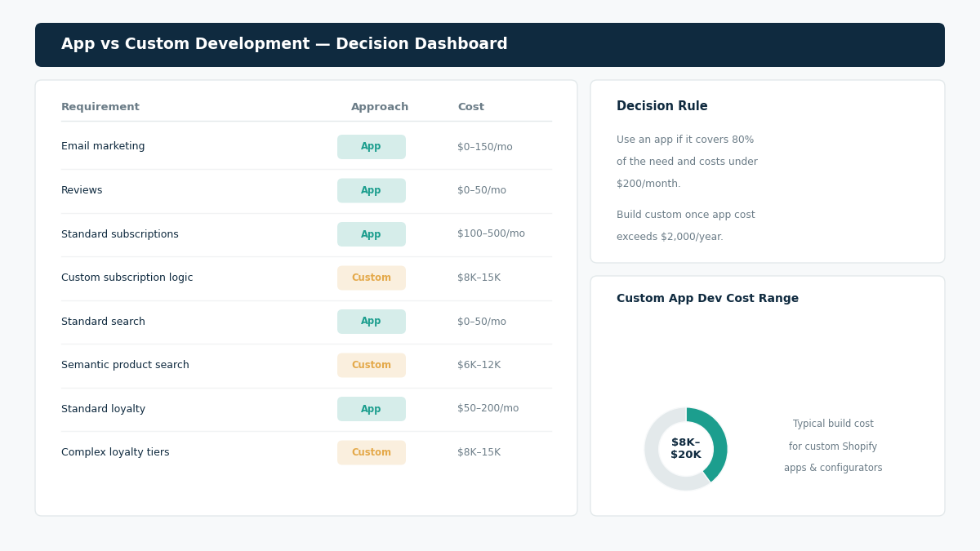Select Semantic product search requirement

point(125,365)
